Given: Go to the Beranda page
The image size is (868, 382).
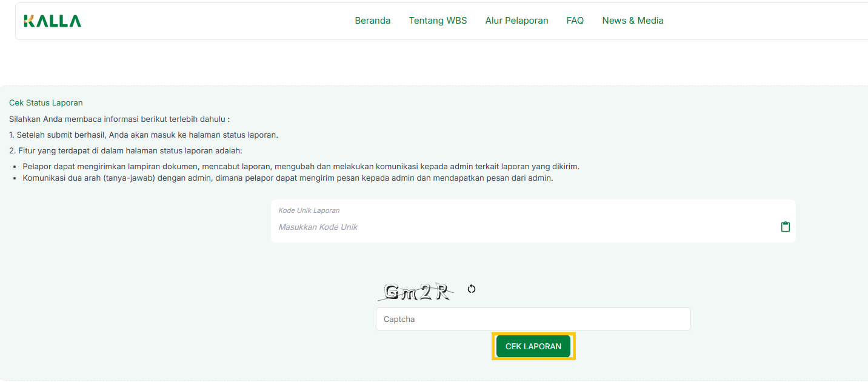Looking at the screenshot, I should tap(372, 21).
